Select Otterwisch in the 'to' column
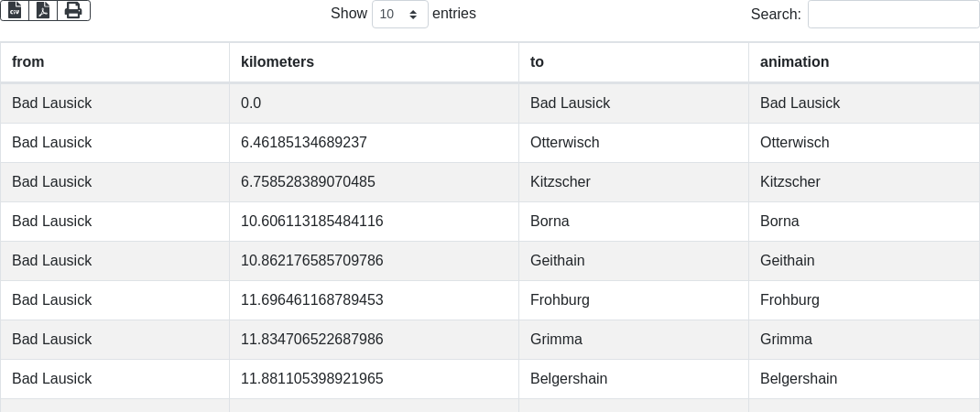Screen dimensions: 980x412 (564, 143)
